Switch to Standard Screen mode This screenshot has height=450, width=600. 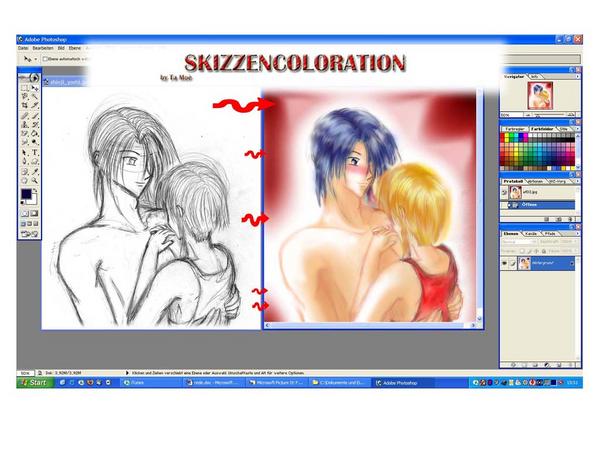point(23,223)
